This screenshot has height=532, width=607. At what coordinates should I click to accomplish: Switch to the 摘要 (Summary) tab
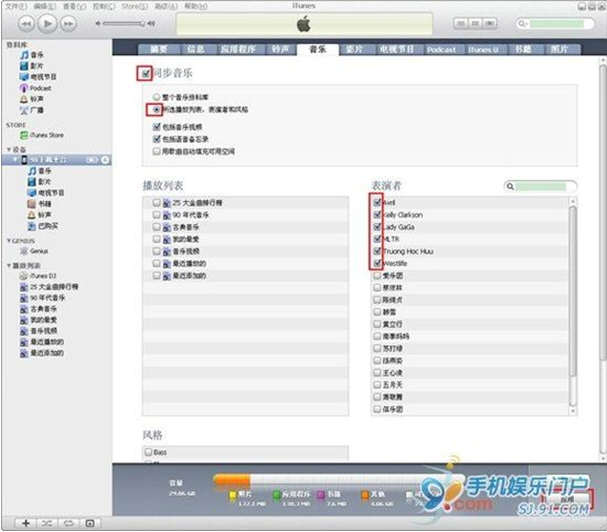point(159,49)
